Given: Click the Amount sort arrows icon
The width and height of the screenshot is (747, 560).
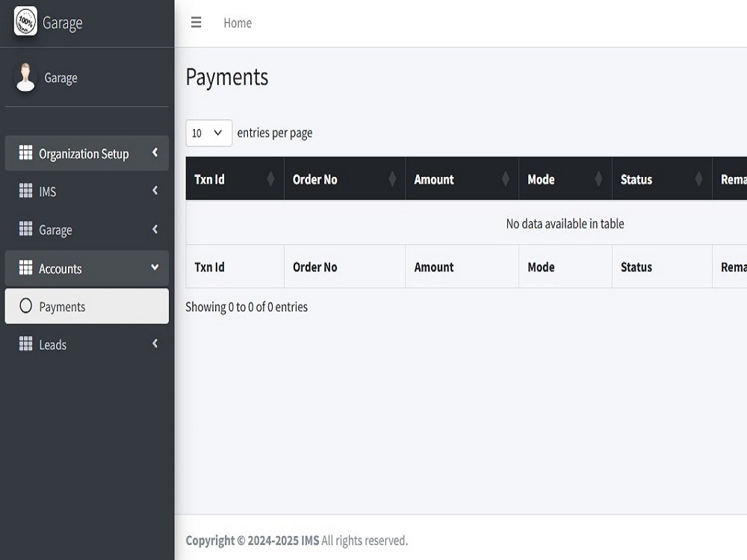Looking at the screenshot, I should pyautogui.click(x=506, y=179).
